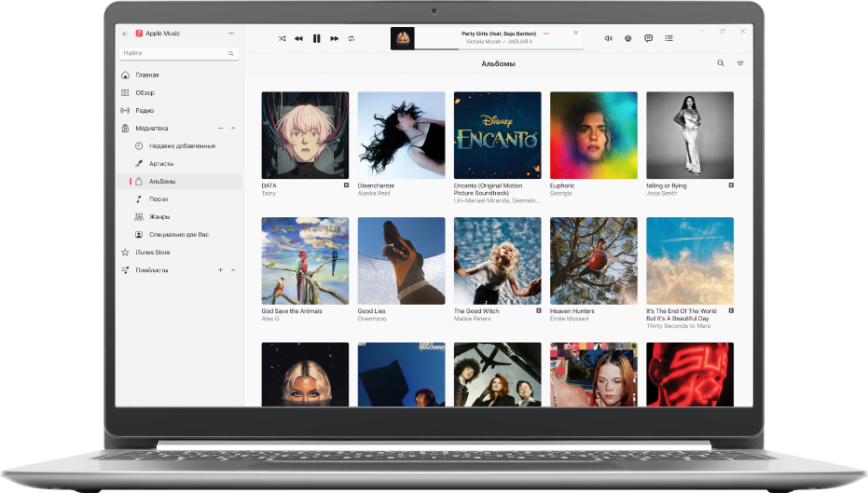The width and height of the screenshot is (868, 493).
Task: Open the DATA album cover
Action: pyautogui.click(x=305, y=135)
